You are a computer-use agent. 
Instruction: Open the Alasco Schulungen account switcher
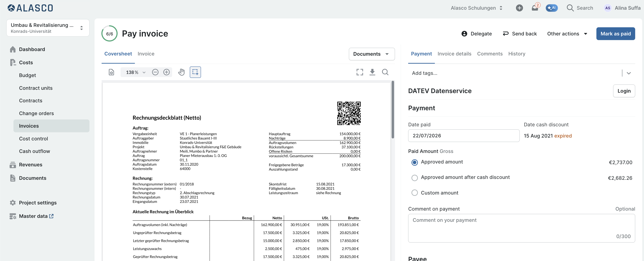[x=476, y=8]
